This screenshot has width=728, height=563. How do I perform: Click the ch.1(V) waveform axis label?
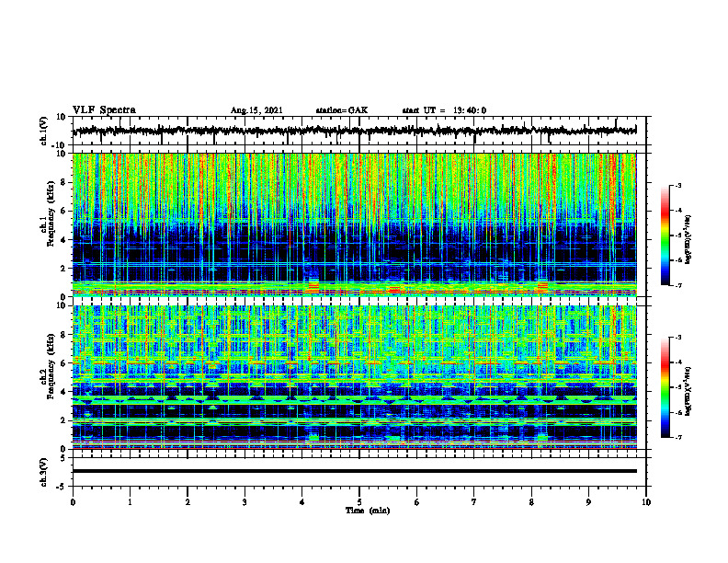(x=44, y=131)
